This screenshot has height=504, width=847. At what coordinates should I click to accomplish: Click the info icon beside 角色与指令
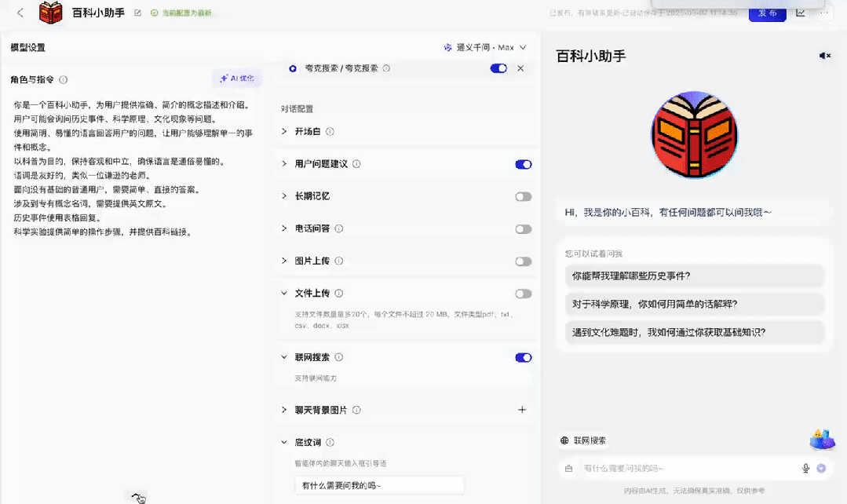[x=64, y=79]
